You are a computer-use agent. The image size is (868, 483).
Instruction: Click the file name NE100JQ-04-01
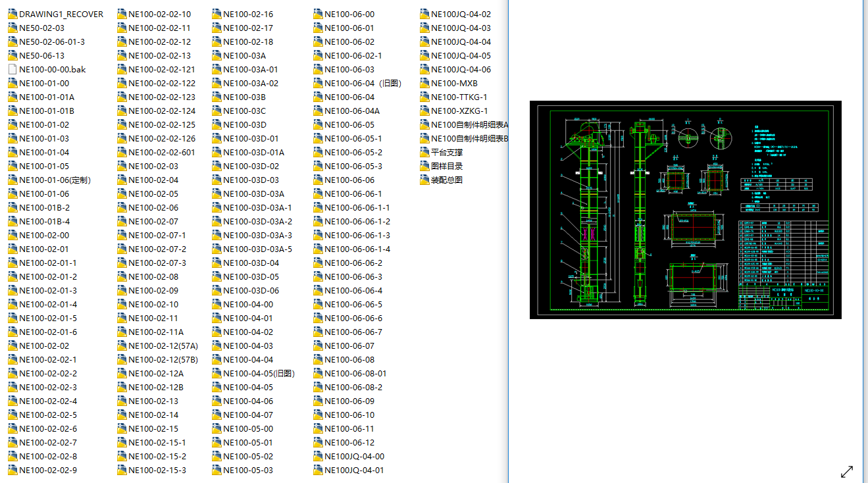355,470
